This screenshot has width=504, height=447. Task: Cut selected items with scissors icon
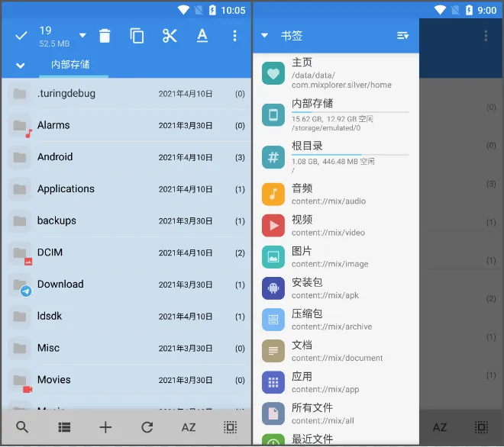tap(170, 36)
